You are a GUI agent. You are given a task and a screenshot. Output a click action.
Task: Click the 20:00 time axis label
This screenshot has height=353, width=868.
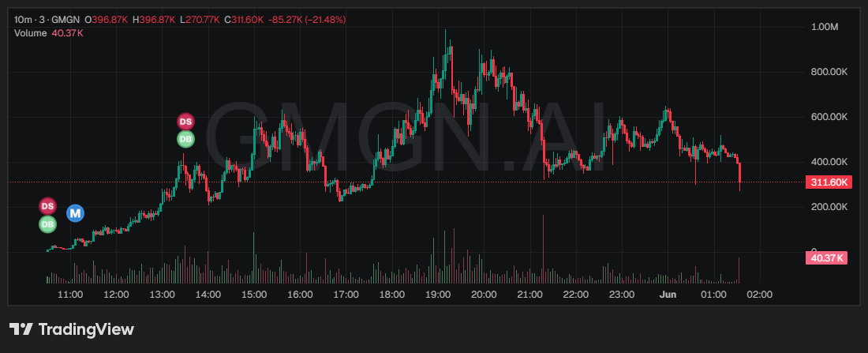(x=484, y=295)
